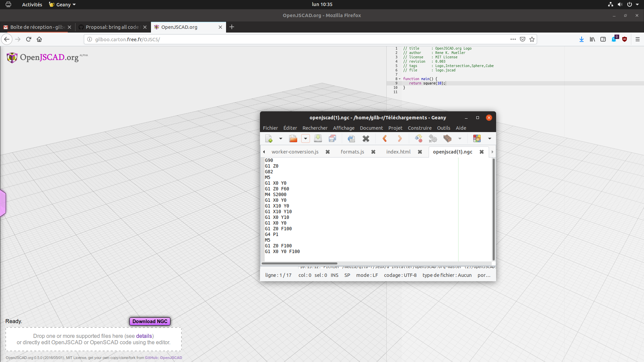Open the Geany application menu in top bar
644x362 pixels.
click(x=62, y=4)
